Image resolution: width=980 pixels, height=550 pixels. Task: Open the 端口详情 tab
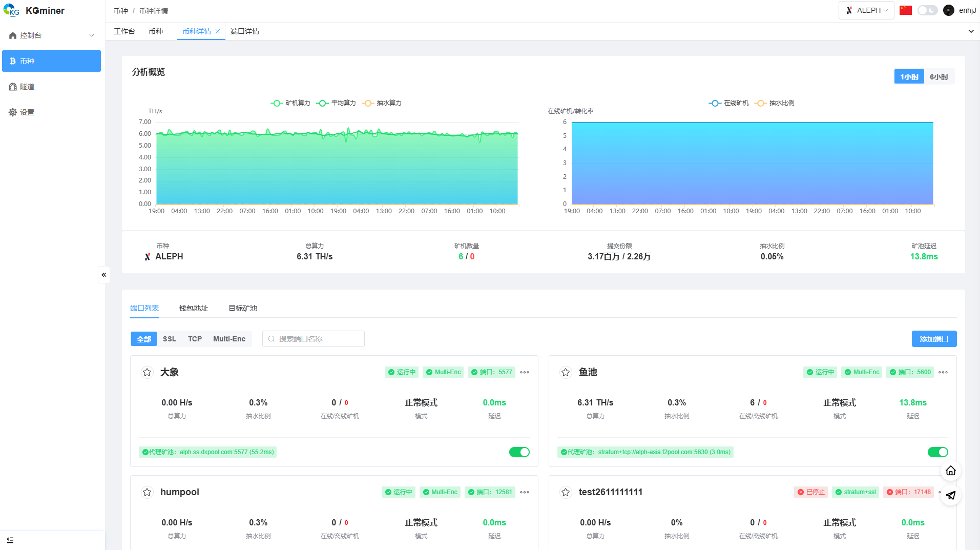click(x=244, y=31)
